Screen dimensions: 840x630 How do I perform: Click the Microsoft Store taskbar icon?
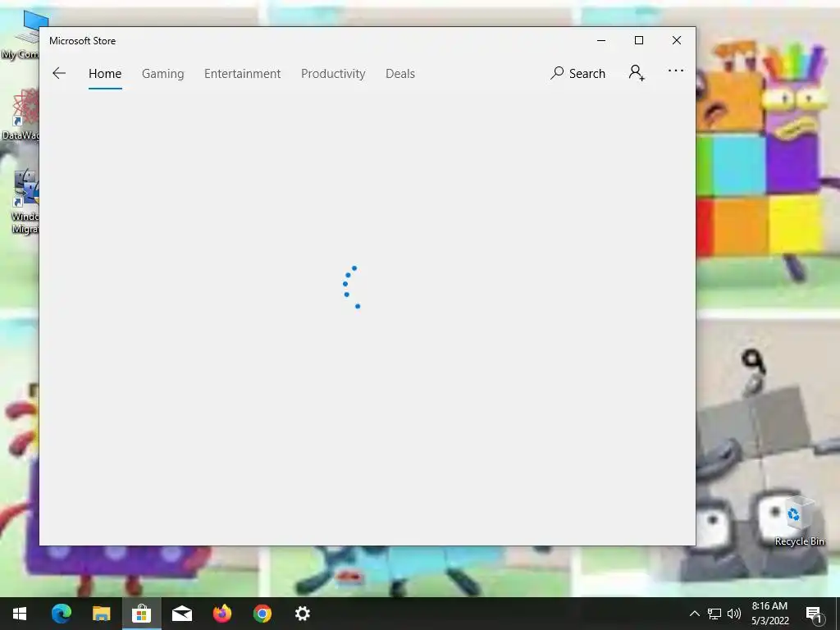tap(141, 614)
